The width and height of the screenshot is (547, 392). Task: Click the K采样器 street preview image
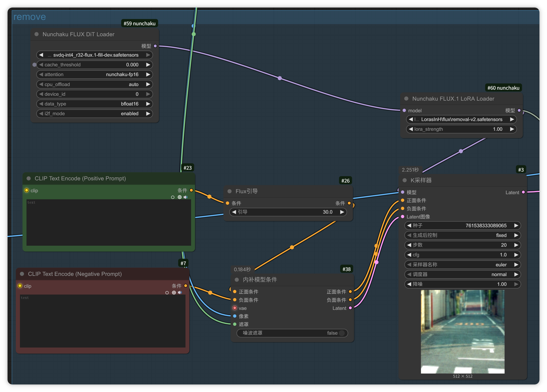(463, 332)
